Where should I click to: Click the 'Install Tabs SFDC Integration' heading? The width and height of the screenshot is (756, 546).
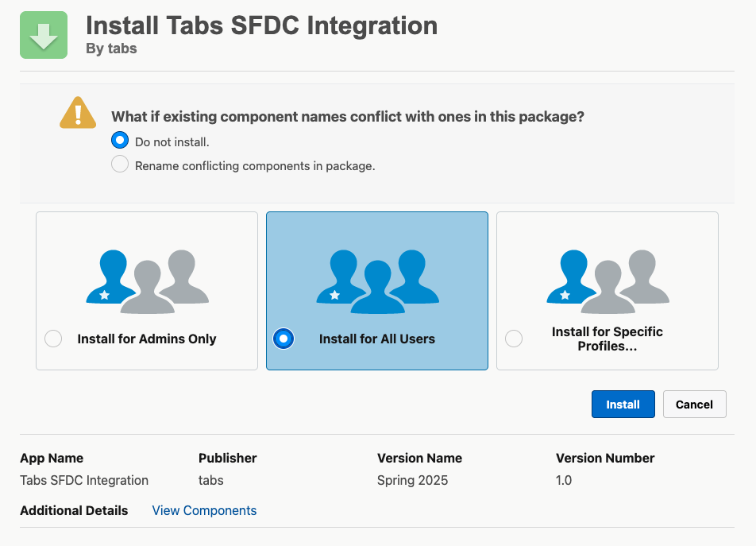pos(261,25)
